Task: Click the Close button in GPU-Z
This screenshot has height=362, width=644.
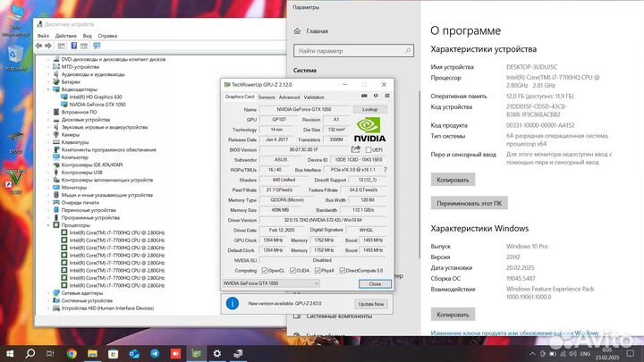Action: coord(375,283)
